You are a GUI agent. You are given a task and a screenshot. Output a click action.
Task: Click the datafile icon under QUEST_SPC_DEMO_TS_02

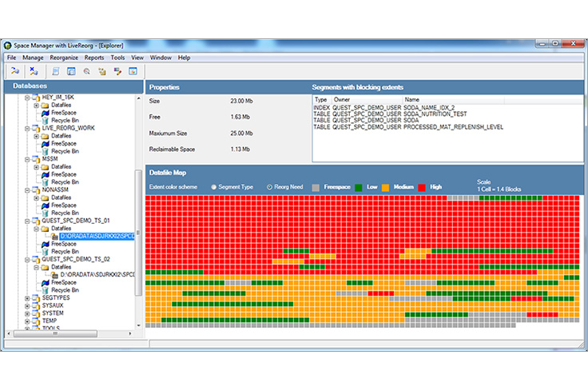[55, 275]
